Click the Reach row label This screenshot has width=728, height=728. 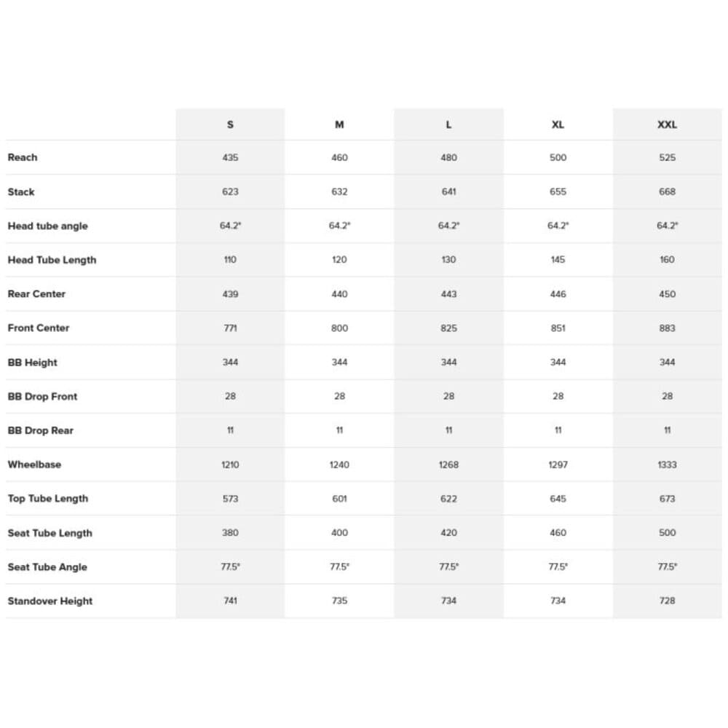(x=23, y=157)
